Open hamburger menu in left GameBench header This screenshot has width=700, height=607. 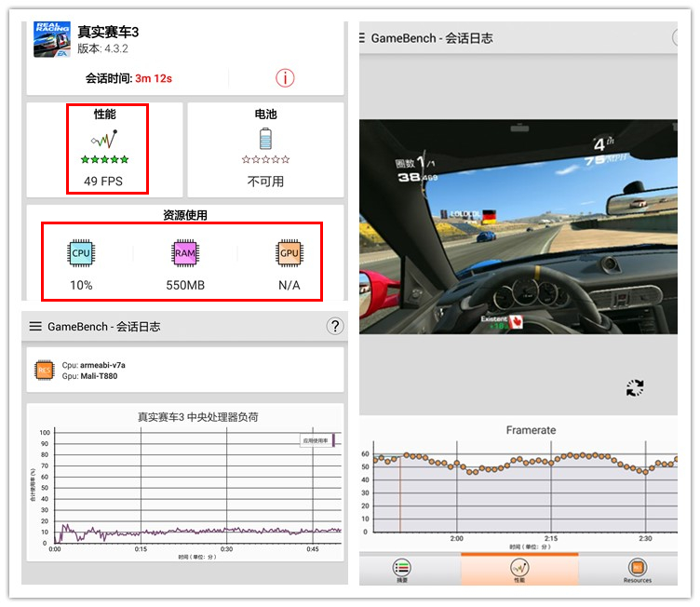[35, 327]
